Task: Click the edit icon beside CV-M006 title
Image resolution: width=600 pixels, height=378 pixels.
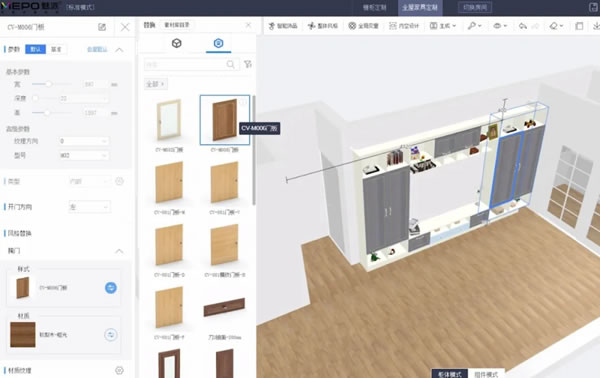Action: (x=102, y=27)
